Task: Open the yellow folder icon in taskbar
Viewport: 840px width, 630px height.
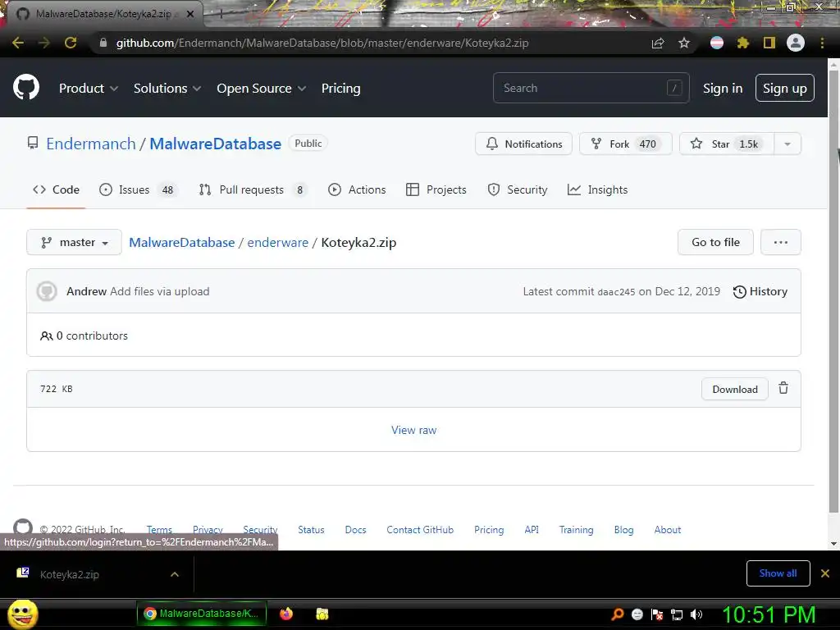Action: (322, 614)
